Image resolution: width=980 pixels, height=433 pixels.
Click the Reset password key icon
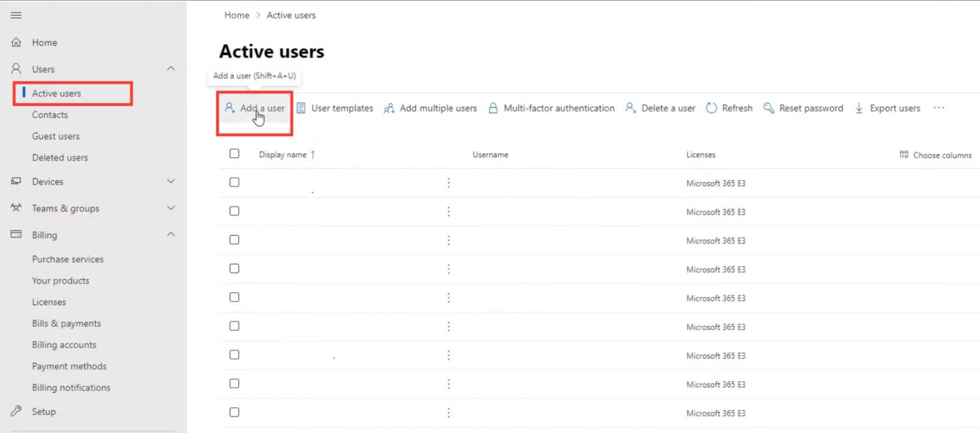tap(769, 108)
